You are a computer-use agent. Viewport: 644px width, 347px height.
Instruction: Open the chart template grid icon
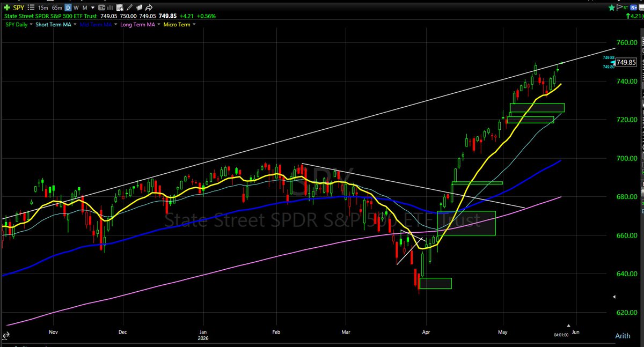[x=120, y=8]
